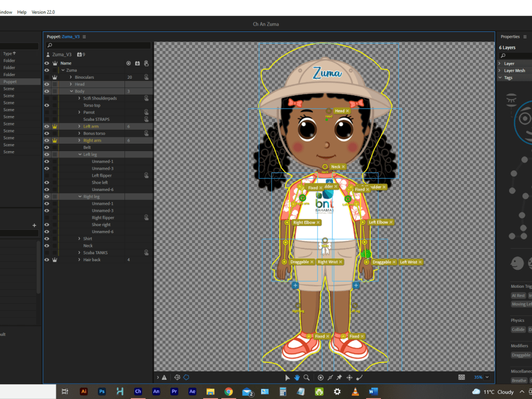532x399 pixels.
Task: Click the Properties search field
Action: pyautogui.click(x=516, y=56)
